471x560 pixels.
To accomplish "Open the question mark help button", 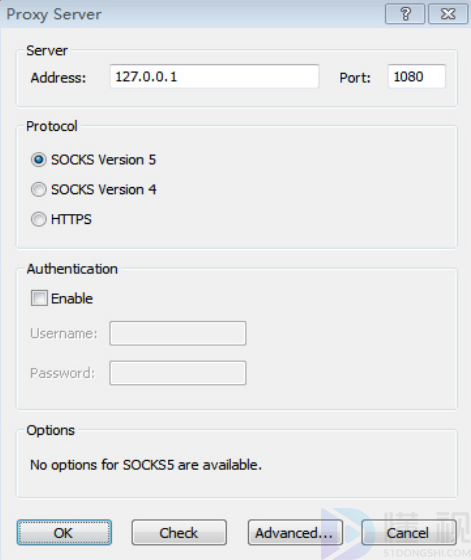I will pos(405,14).
